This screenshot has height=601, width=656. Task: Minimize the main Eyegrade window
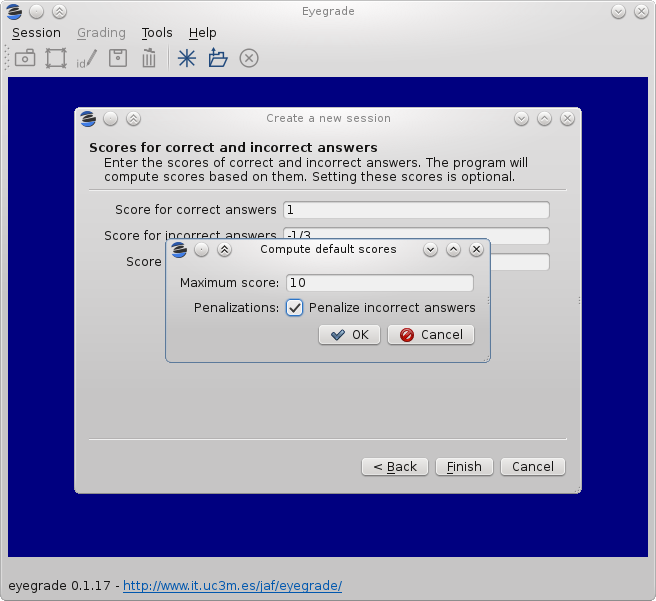pos(618,12)
